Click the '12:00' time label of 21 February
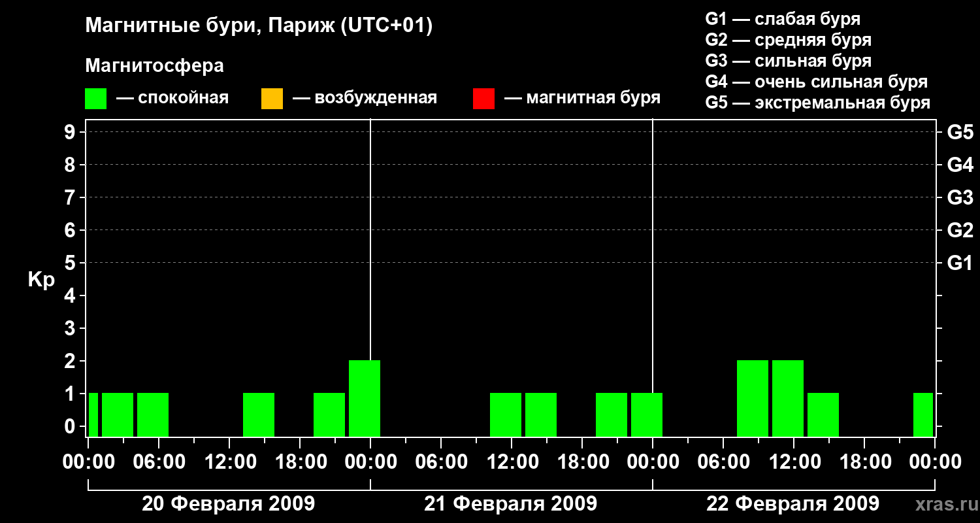The height and width of the screenshot is (523, 980). pos(512,462)
